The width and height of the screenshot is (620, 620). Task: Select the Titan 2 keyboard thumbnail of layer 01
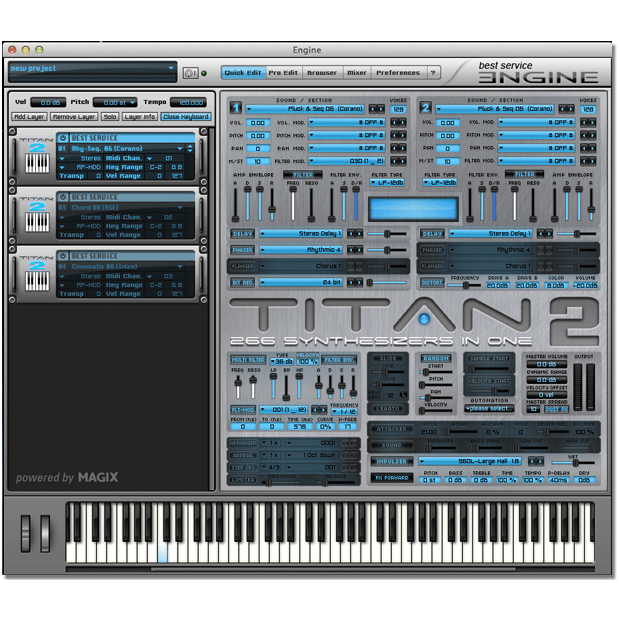[37, 163]
